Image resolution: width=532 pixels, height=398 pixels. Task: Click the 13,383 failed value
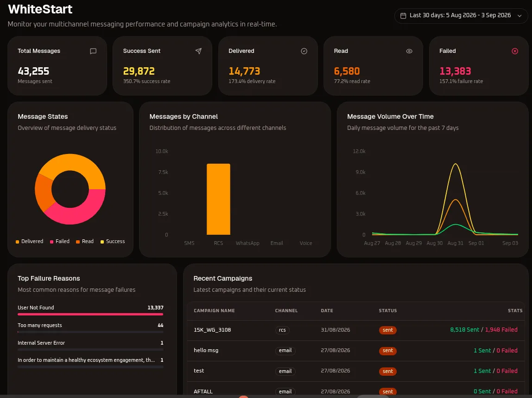point(455,71)
